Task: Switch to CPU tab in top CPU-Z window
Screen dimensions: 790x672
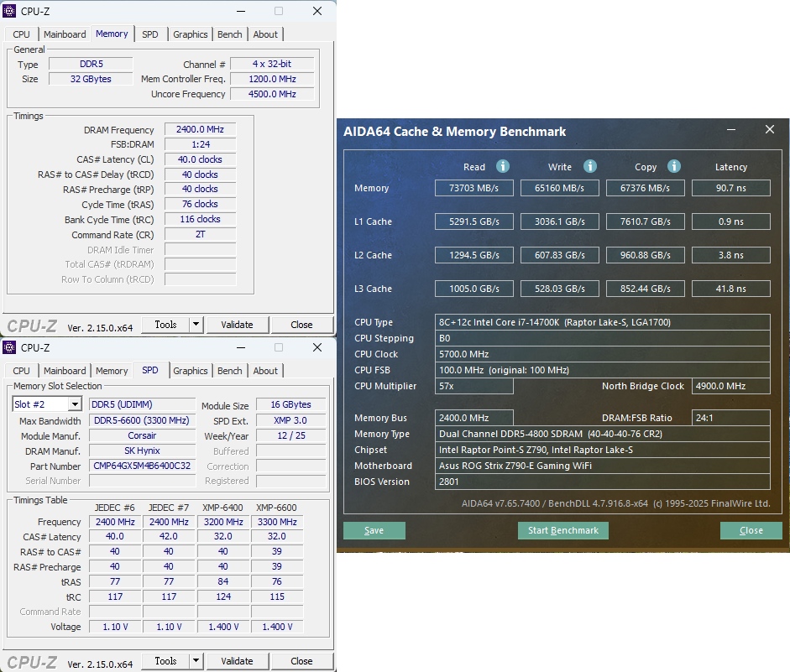Action: [x=21, y=34]
